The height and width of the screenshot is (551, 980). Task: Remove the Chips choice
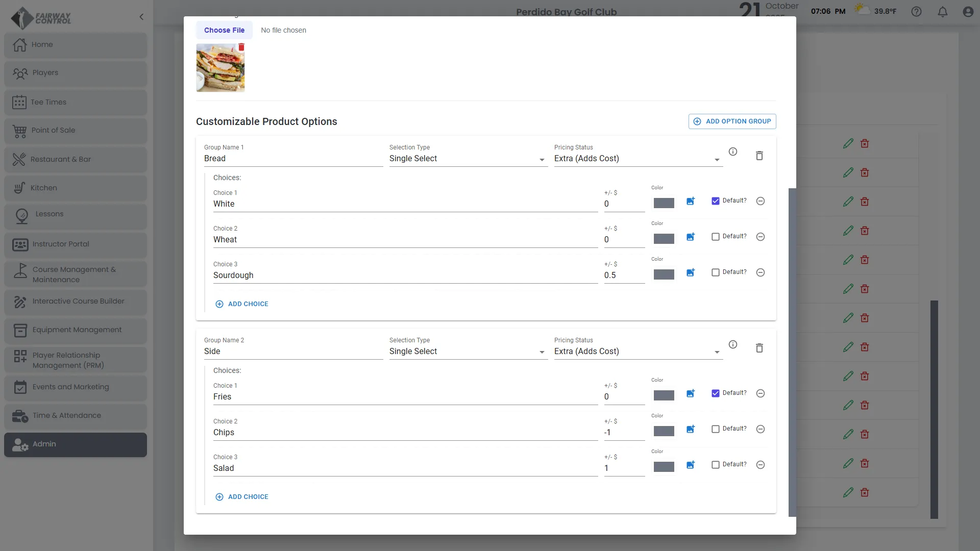click(x=761, y=429)
